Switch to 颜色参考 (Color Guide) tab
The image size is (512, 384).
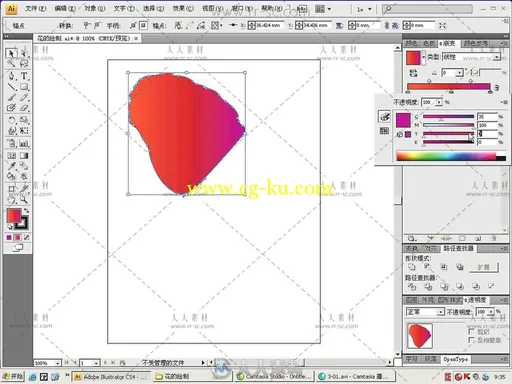click(476, 43)
